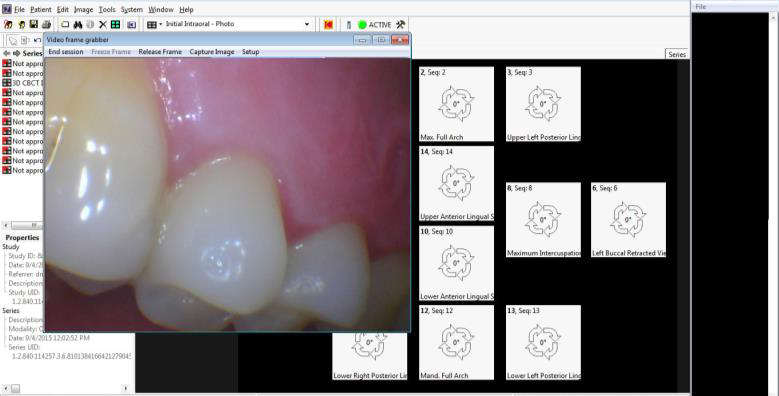The image size is (779, 396).
Task: Select the Maximum Intercuspation placeholder thumbnail
Action: (544, 220)
